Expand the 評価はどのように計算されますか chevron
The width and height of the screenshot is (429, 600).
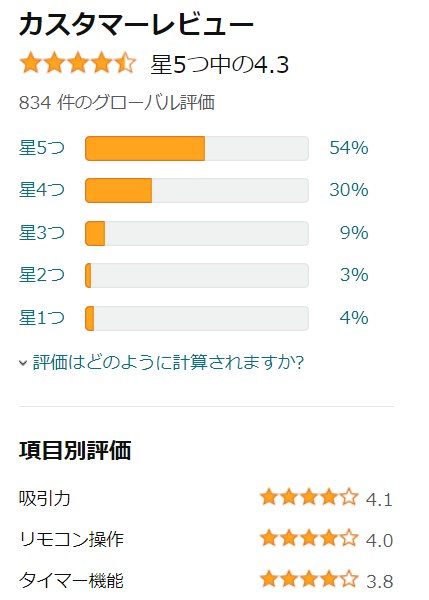click(x=23, y=363)
